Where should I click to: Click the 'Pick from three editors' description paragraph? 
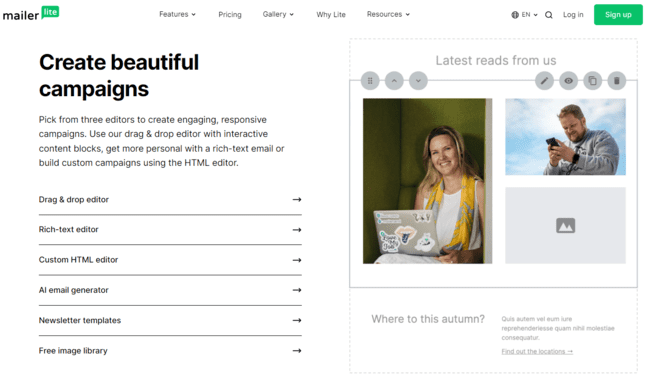pos(162,141)
